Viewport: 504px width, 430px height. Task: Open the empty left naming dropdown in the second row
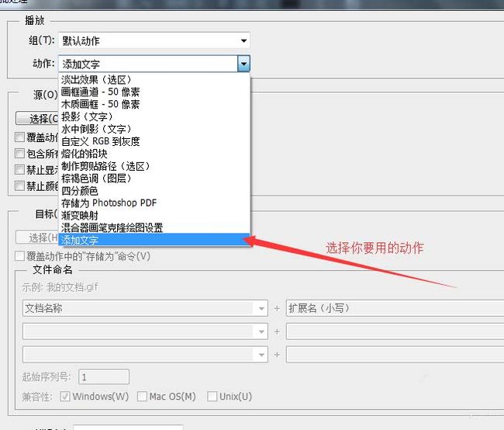click(x=145, y=331)
